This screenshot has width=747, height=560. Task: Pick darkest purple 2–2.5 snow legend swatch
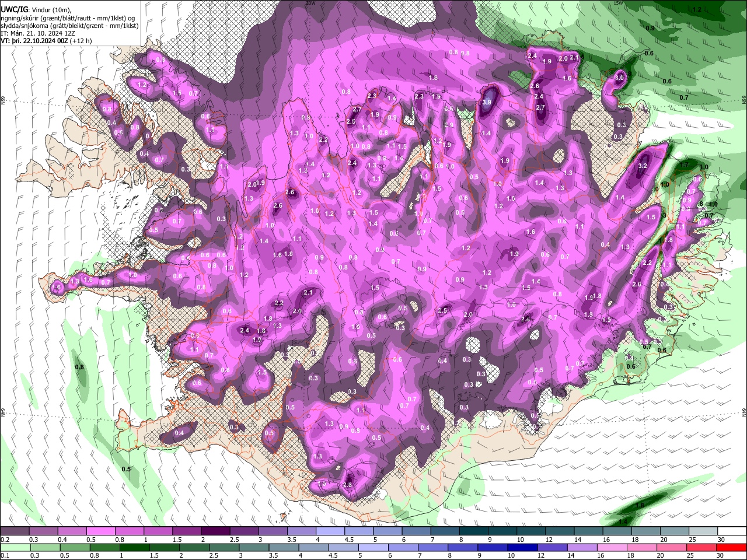pos(215,531)
